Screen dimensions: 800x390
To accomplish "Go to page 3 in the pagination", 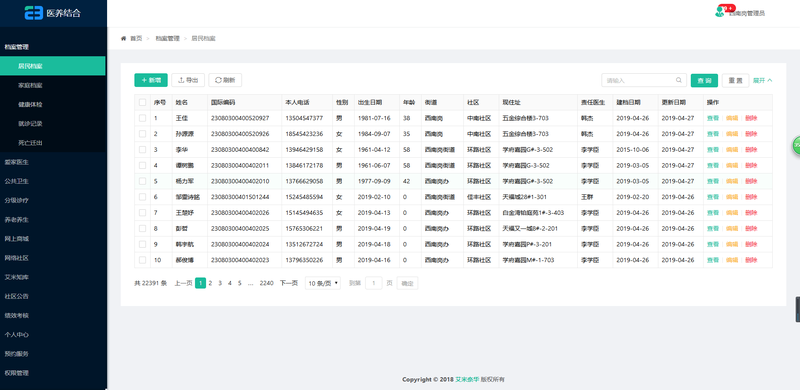I will click(x=220, y=283).
